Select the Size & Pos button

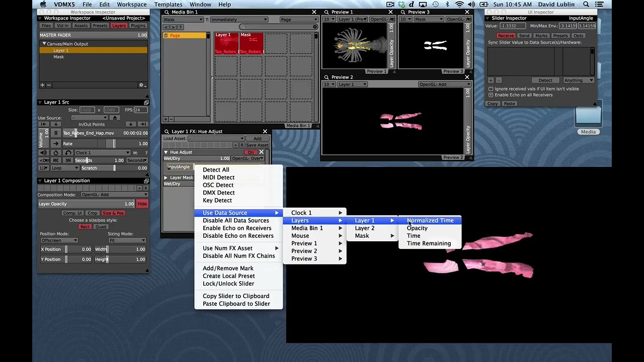[113, 213]
